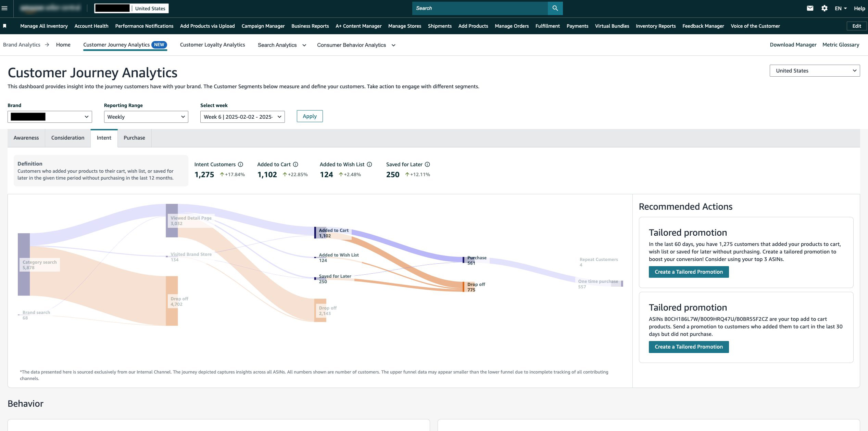
Task: Click first Create a Tailored Promotion button
Action: click(689, 272)
